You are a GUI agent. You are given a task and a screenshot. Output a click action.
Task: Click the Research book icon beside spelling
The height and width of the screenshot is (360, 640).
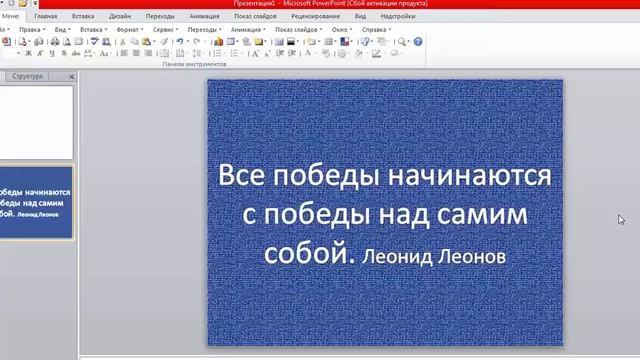[x=106, y=42]
